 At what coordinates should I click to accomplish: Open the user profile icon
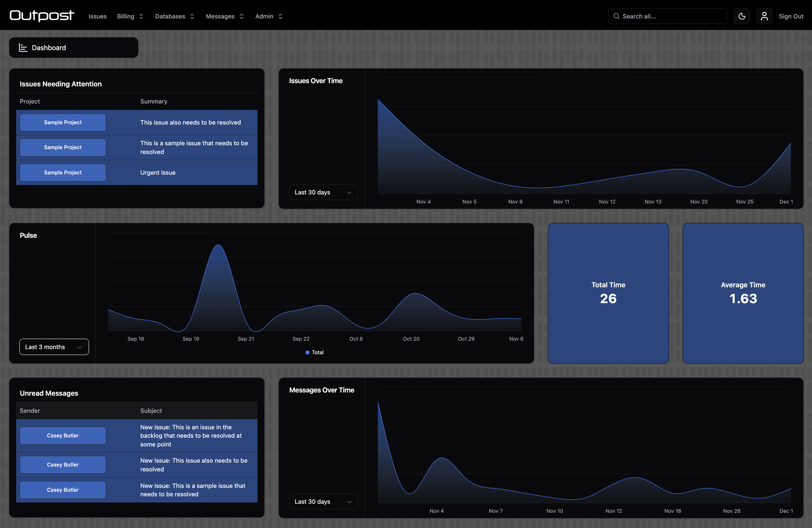click(x=764, y=16)
